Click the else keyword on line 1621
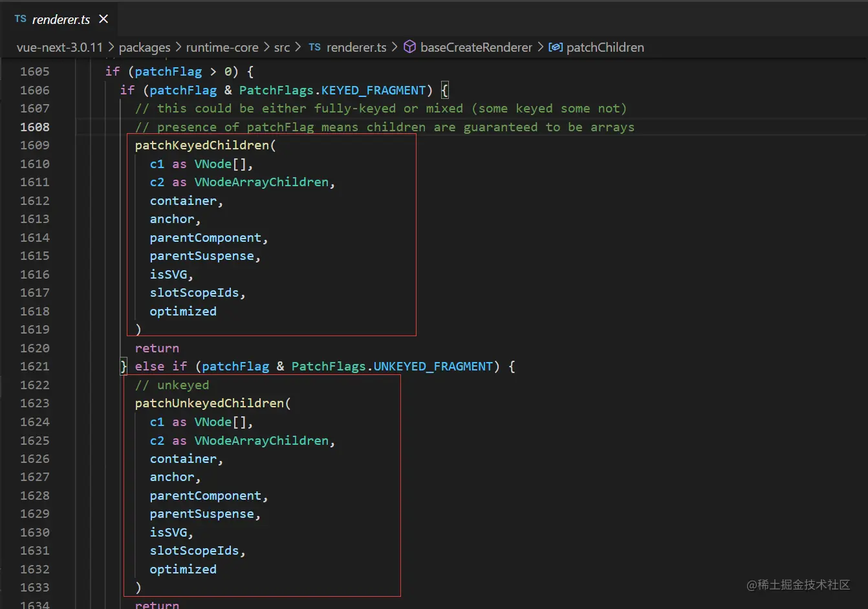Viewport: 868px width, 609px height. (150, 367)
